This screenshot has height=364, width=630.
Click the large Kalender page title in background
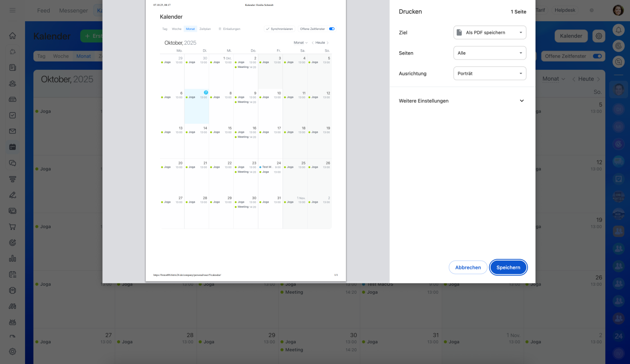click(x=52, y=36)
